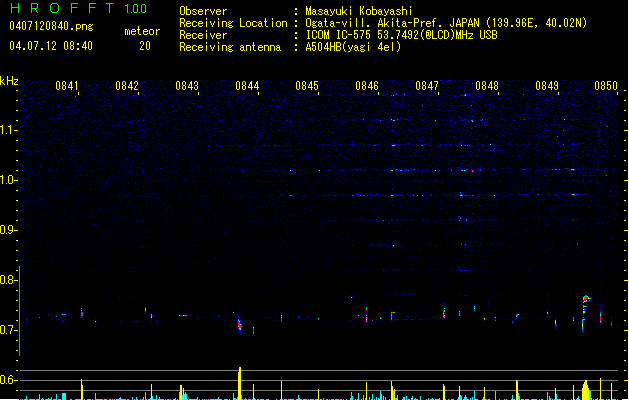Click the HROFFT 1.00 program title

79,8
